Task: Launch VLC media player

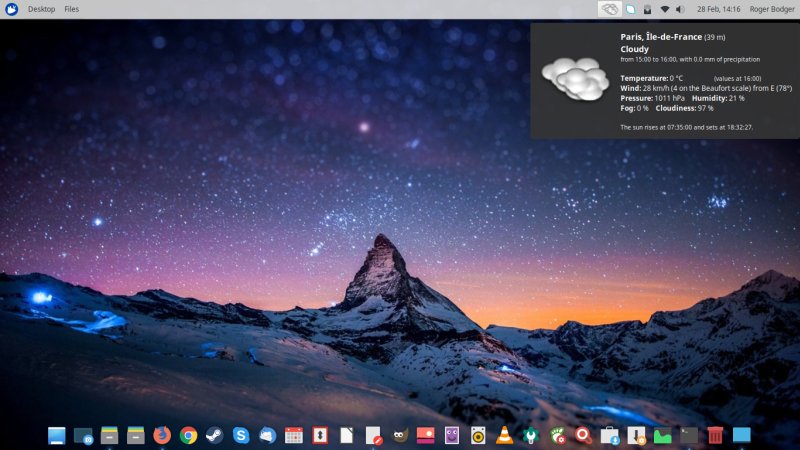Action: 505,435
